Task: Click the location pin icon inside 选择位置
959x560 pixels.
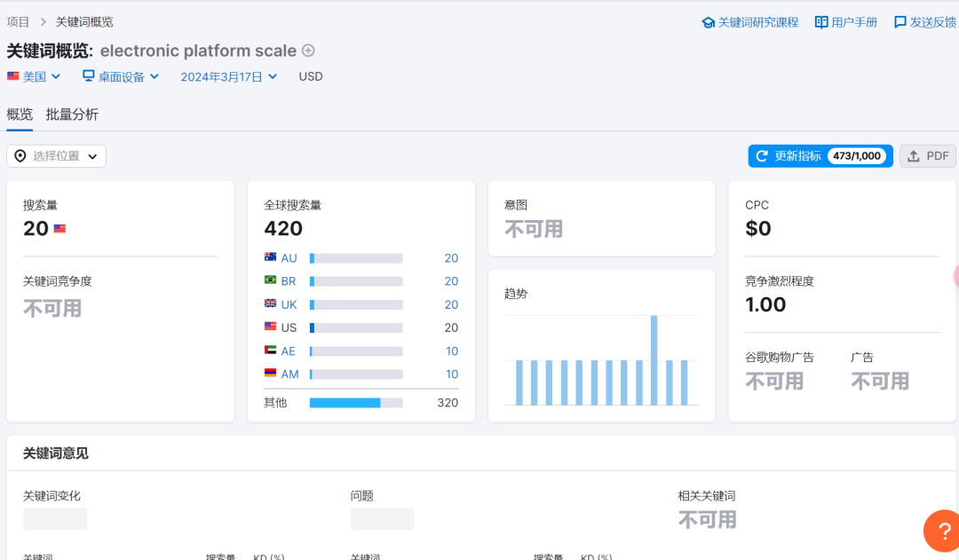Action: pos(20,155)
